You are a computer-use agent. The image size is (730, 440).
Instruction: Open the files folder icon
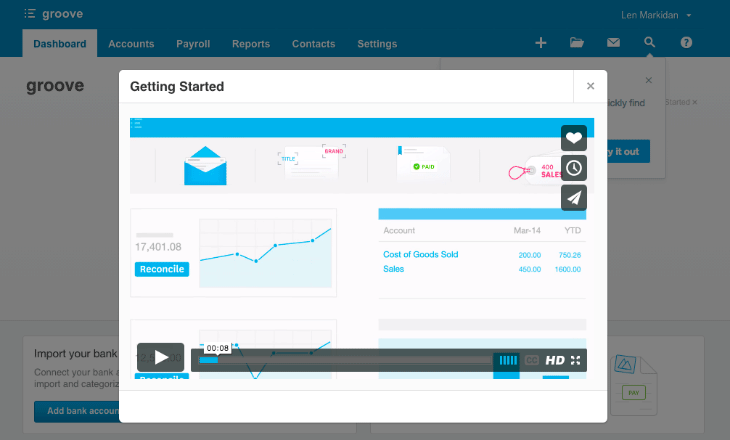coord(577,43)
